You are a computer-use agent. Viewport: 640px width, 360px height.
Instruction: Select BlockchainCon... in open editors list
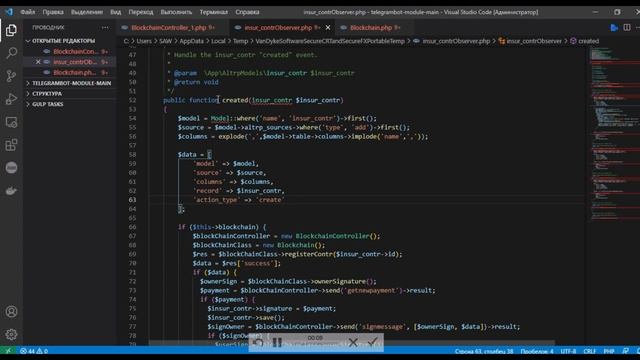[x=76, y=52]
